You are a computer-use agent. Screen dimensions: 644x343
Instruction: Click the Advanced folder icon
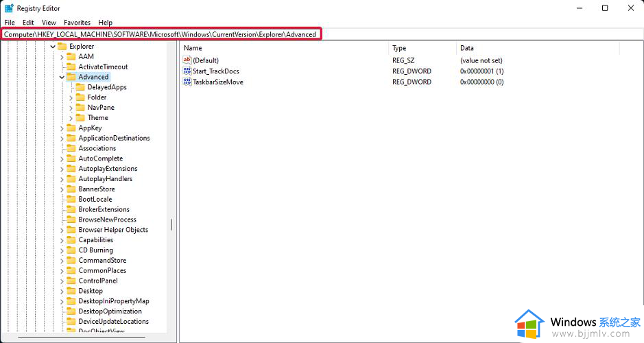point(71,77)
